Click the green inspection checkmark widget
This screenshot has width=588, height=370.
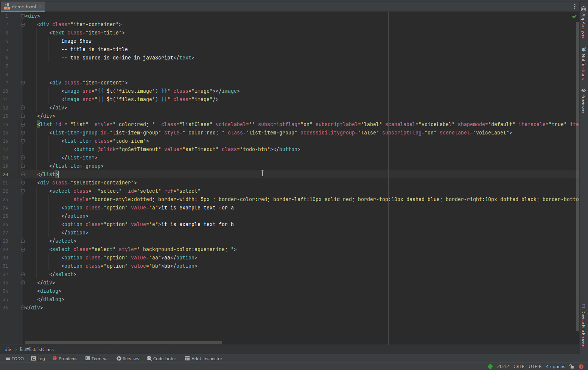[x=574, y=16]
